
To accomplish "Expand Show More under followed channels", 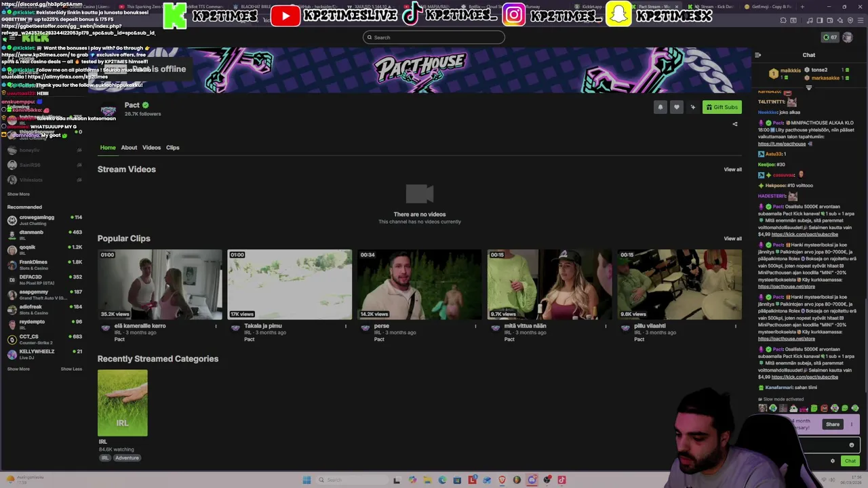I will click(x=18, y=194).
